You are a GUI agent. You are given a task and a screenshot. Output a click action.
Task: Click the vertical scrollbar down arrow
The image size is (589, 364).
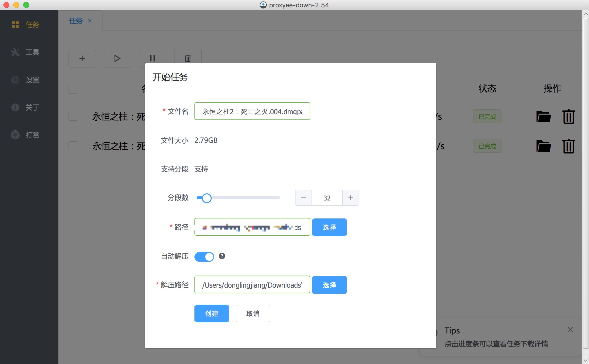click(x=586, y=361)
